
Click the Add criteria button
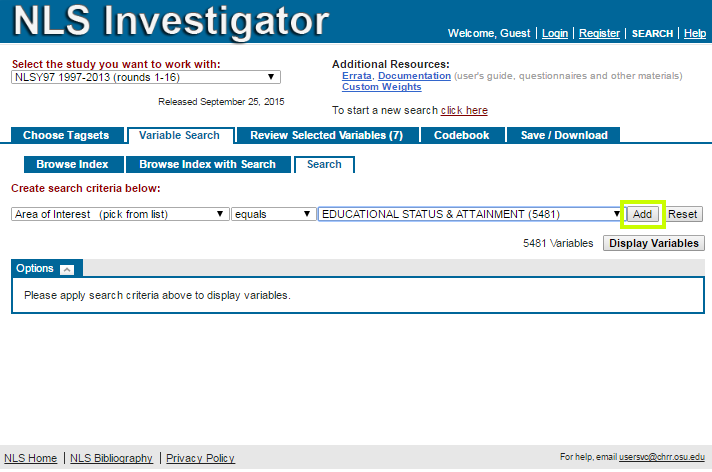pos(642,214)
